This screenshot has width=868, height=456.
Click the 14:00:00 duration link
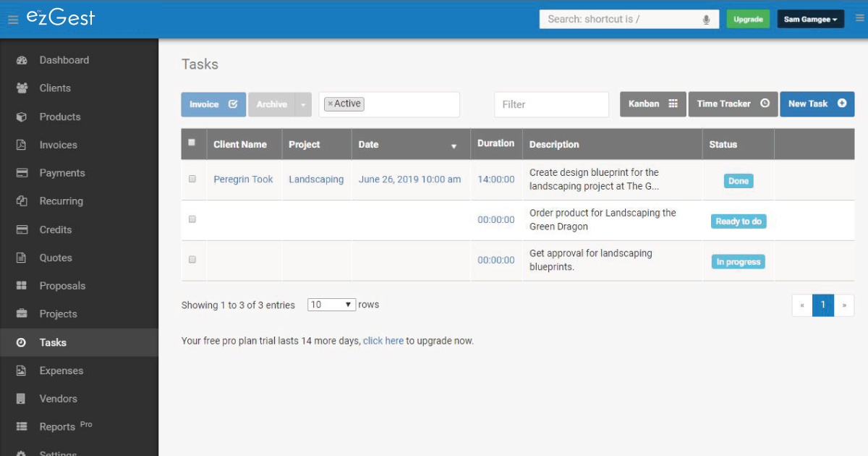pos(496,180)
